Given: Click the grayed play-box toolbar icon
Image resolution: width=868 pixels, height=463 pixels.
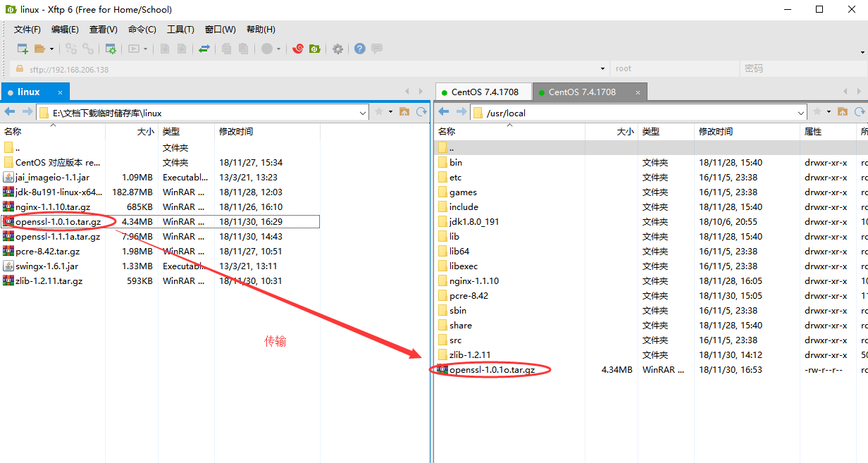Looking at the screenshot, I should coord(134,49).
